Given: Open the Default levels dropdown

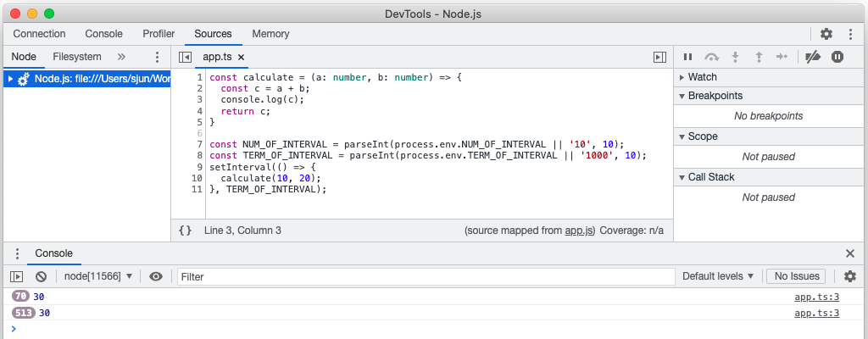Looking at the screenshot, I should point(718,276).
